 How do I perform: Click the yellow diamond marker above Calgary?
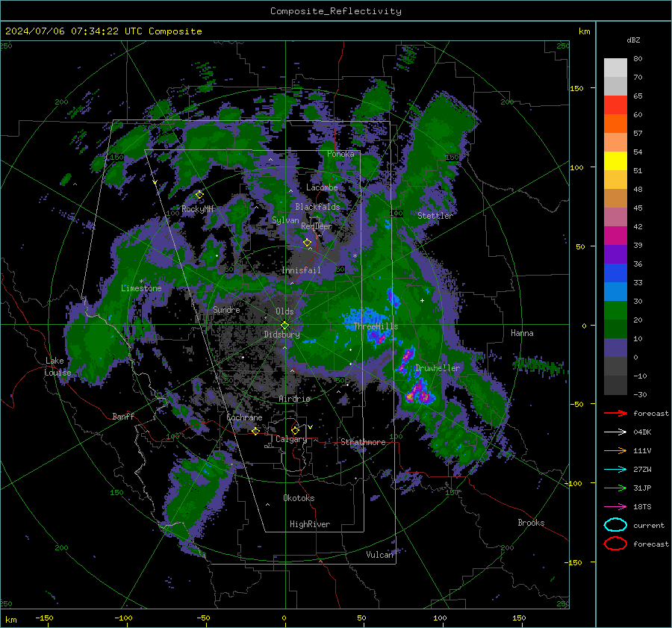[x=295, y=430]
